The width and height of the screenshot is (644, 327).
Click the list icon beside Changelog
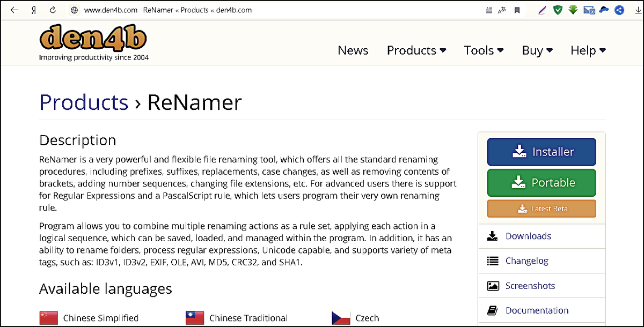coord(493,261)
